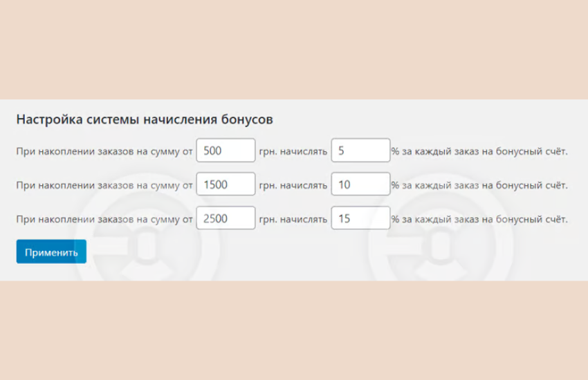Click heading 'Настройка системы начисления бонусов'
This screenshot has width=588, height=380.
tap(145, 120)
